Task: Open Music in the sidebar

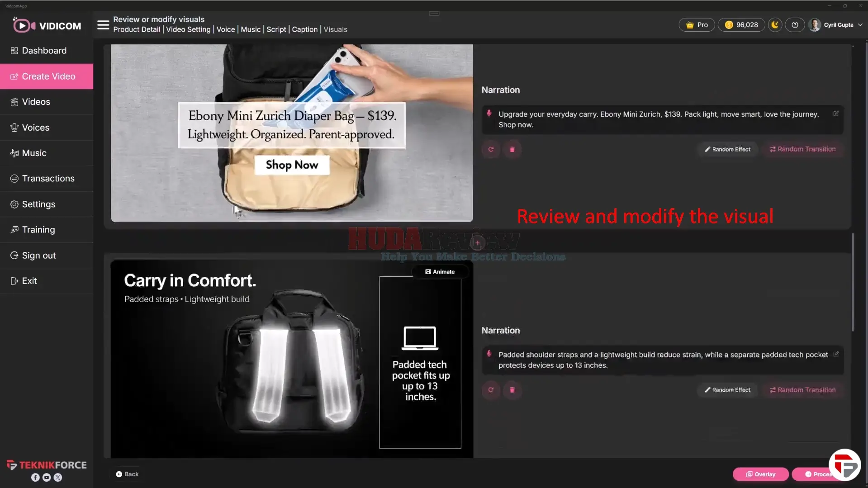Action: click(47, 153)
